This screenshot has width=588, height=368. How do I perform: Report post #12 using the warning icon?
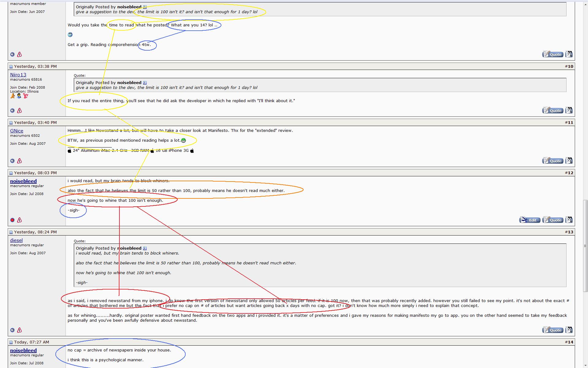20,220
